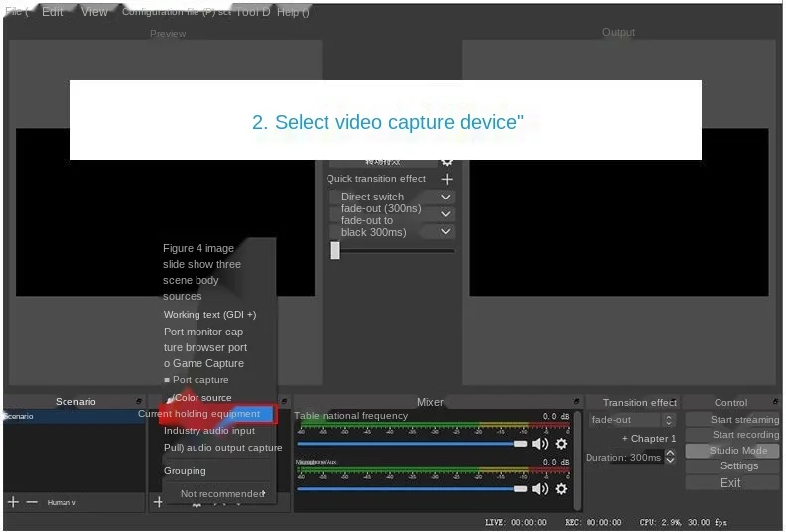Viewport: 786px width, 532px height.
Task: Select the Scenario item in list
Action: point(74,416)
